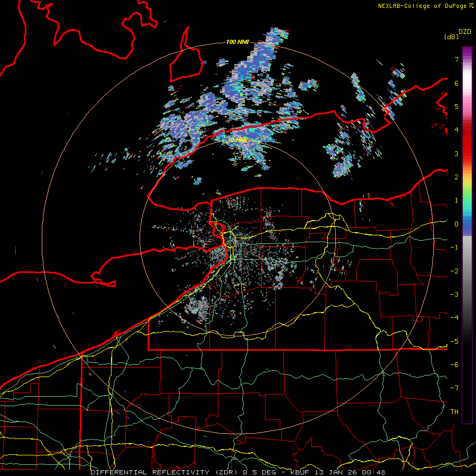The height and width of the screenshot is (476, 476).
Task: Click the 4 value on the color scale
Action: [456, 130]
